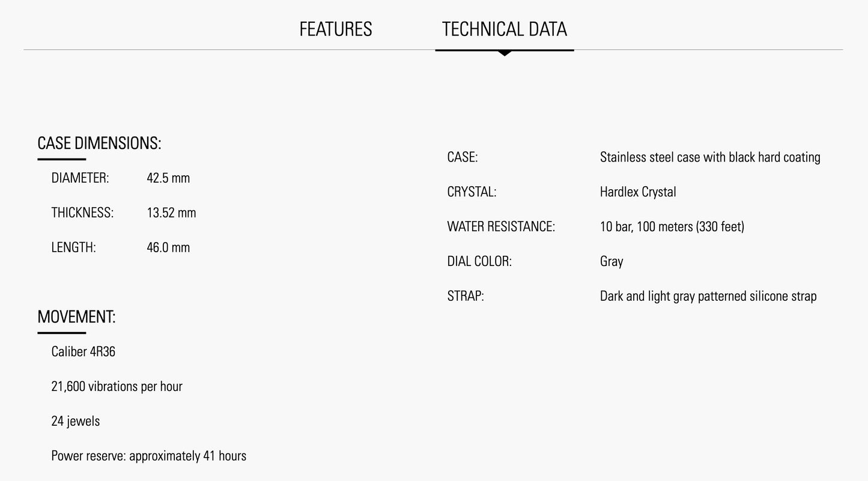
Task: Click the Caliber 4R36 text
Action: pyautogui.click(x=83, y=351)
